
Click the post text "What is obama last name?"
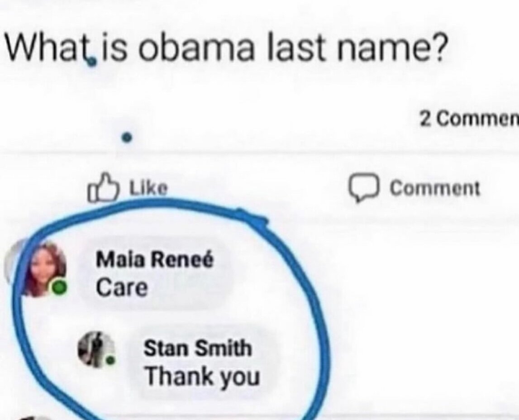tap(226, 49)
